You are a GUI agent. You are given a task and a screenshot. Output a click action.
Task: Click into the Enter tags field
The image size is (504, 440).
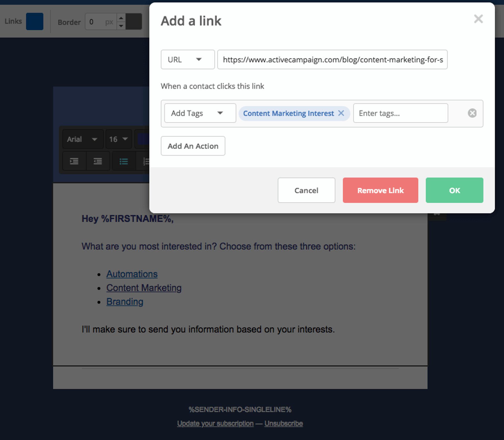point(400,113)
